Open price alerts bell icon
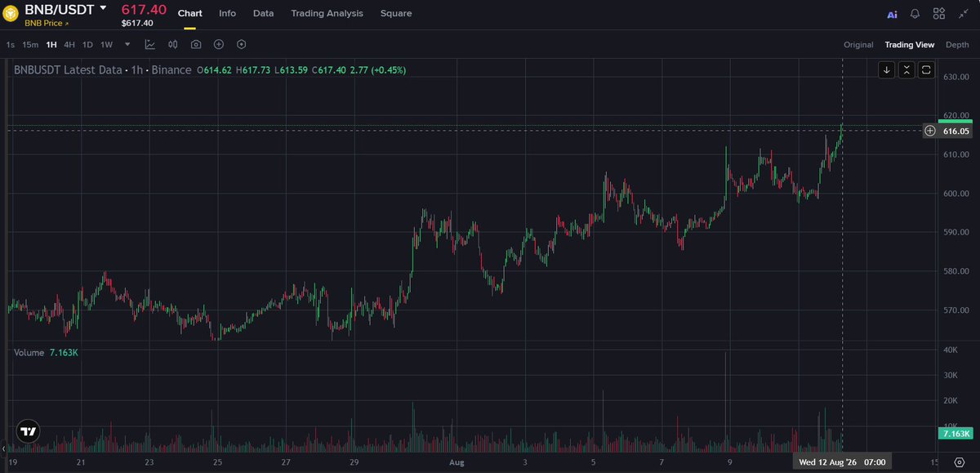The height and width of the screenshot is (473, 980). pos(915,15)
